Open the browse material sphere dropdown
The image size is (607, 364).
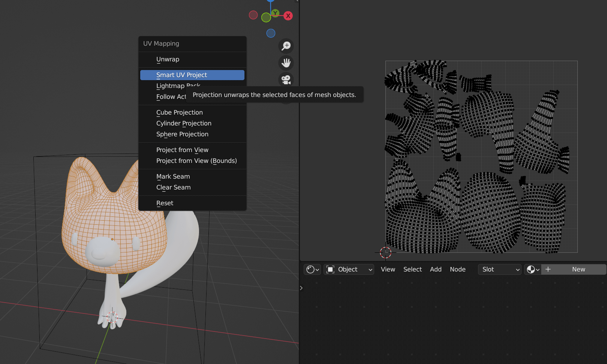point(532,269)
